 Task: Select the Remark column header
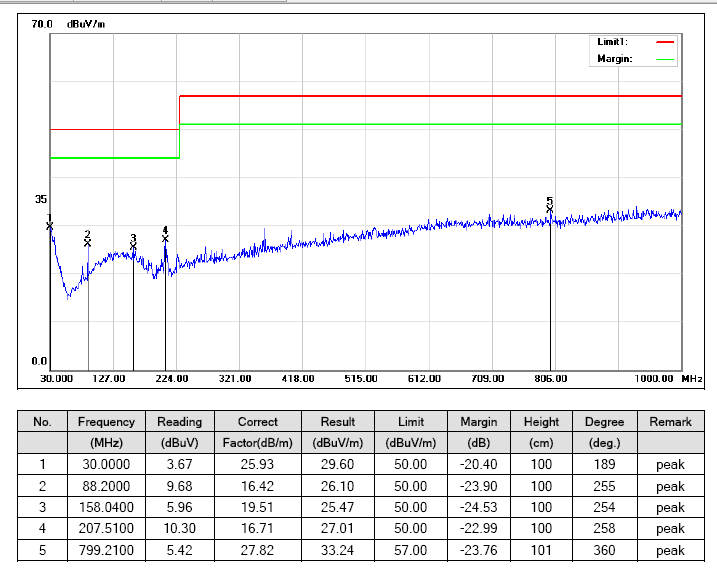(x=670, y=422)
